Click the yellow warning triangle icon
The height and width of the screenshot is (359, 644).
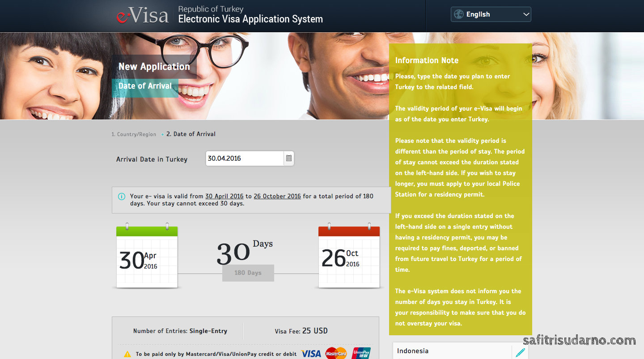tap(127, 354)
